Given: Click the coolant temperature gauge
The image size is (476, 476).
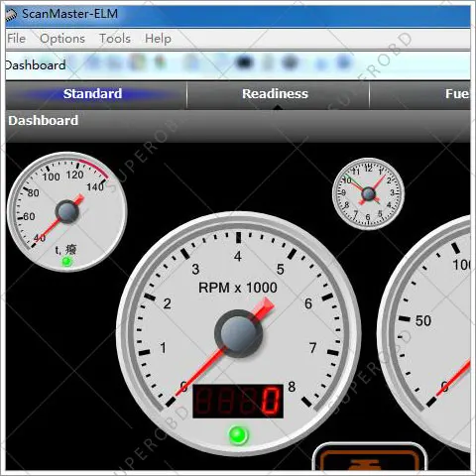Looking at the screenshot, I should click(x=67, y=212).
